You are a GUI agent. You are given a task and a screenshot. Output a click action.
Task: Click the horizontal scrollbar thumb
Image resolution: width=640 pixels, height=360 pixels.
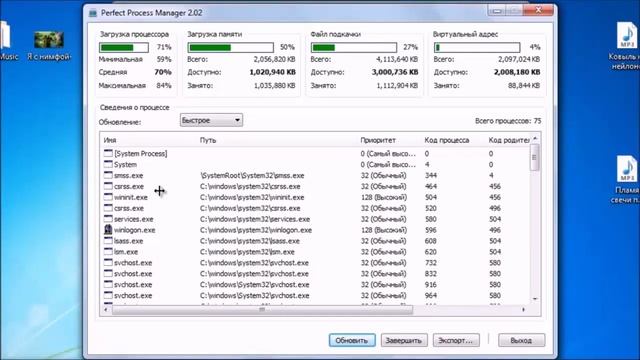(262, 310)
